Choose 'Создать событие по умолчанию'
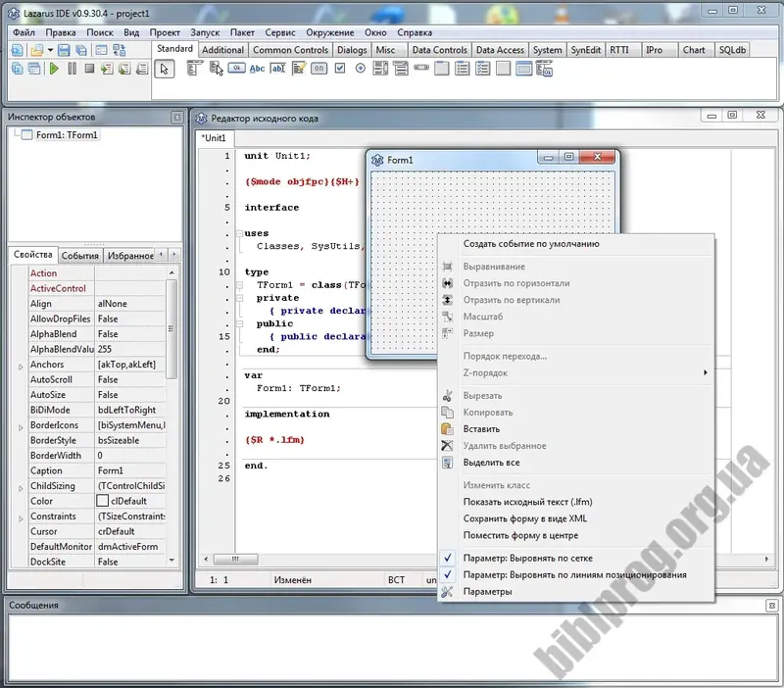784x688 pixels. (531, 244)
